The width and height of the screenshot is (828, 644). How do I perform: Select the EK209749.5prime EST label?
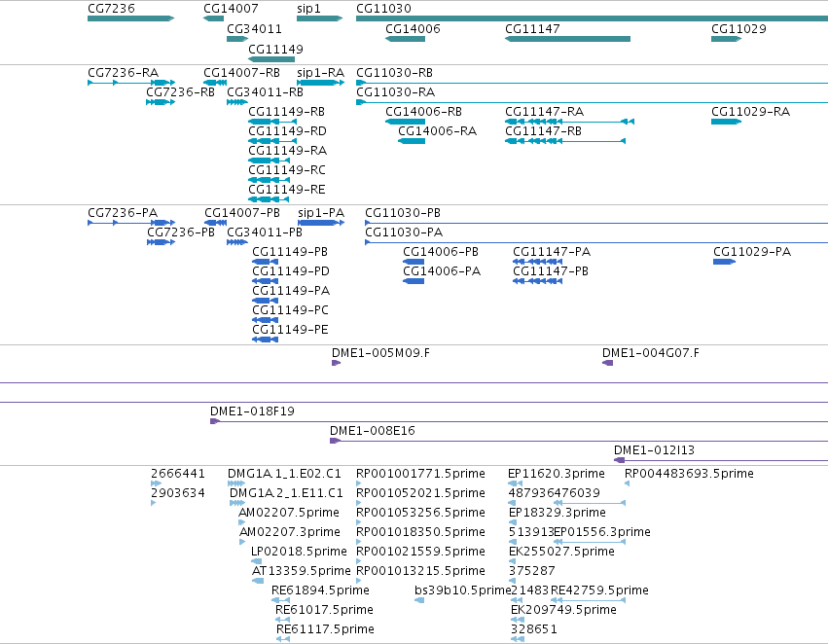pos(563,610)
